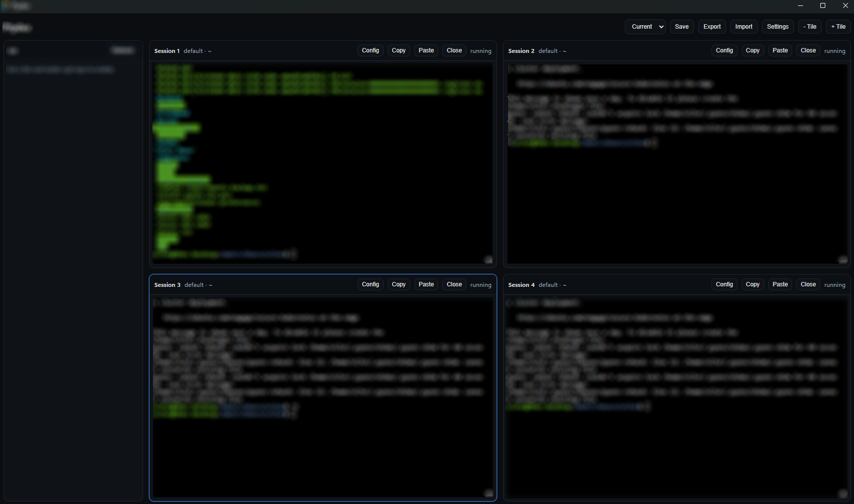854x504 pixels.
Task: Click the resize grip of Session 4 terminal
Action: pyautogui.click(x=843, y=493)
